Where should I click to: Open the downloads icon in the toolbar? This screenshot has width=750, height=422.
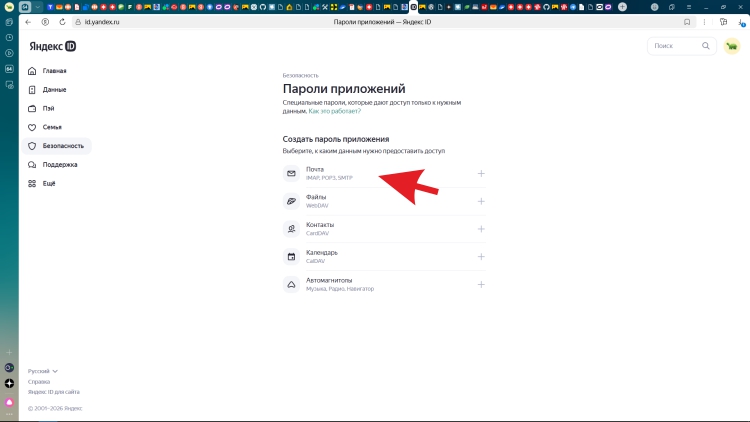pyautogui.click(x=741, y=22)
